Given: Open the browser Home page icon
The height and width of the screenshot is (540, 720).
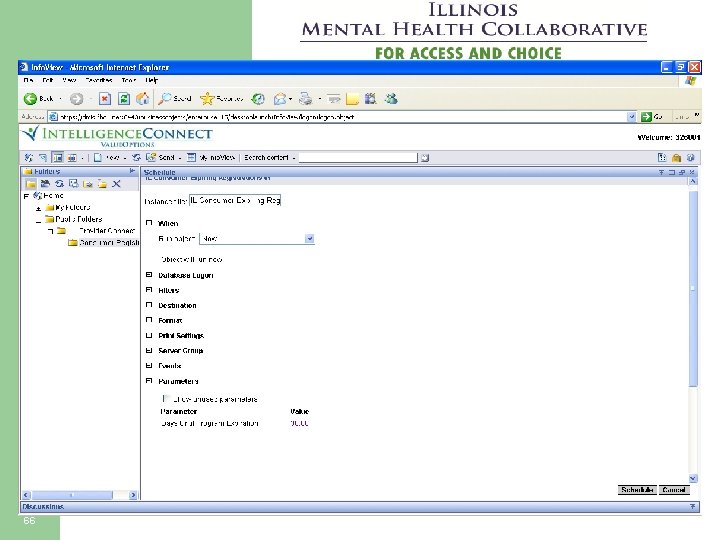Looking at the screenshot, I should [143, 98].
